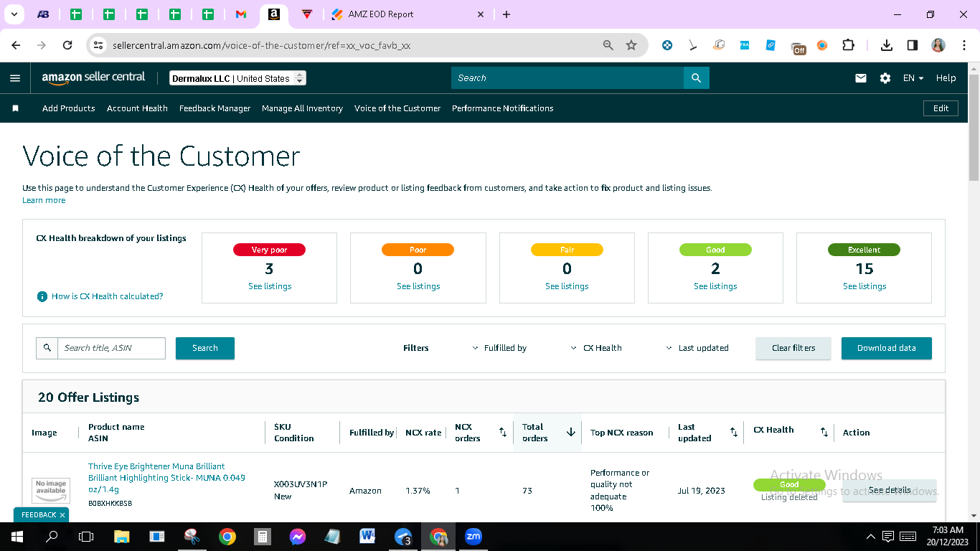
Task: Open Windows Start menu
Action: coord(17,536)
